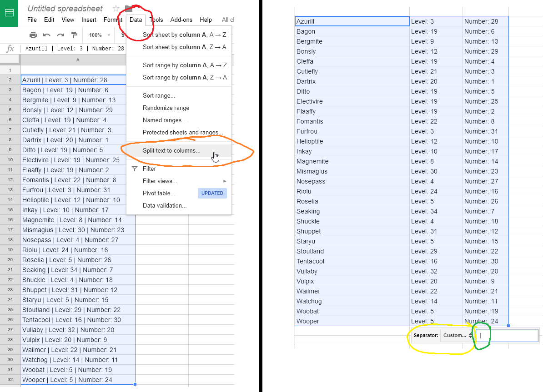Click split cell 'Azurill' in right sheet
Screen dimensions: 543x392
352,21
